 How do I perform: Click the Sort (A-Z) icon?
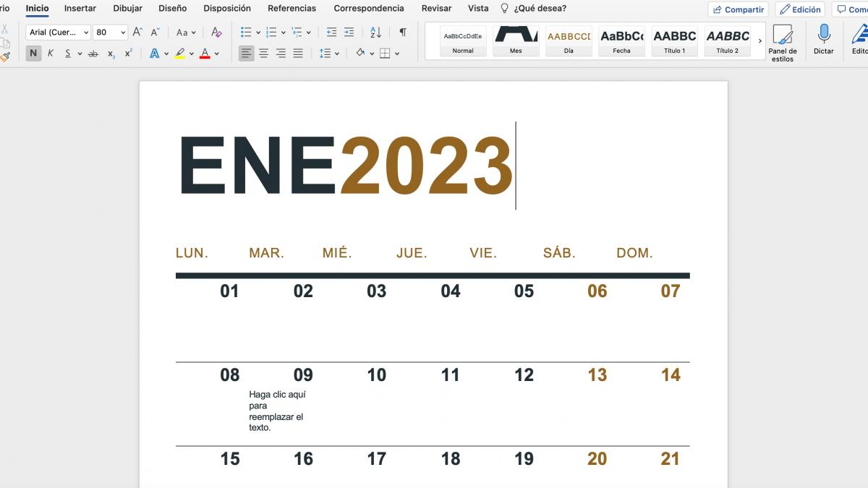375,33
